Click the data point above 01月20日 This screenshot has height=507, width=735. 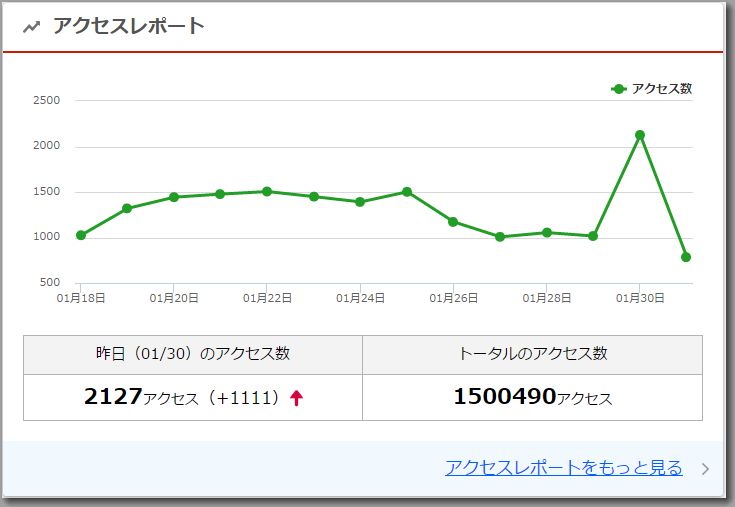point(174,197)
